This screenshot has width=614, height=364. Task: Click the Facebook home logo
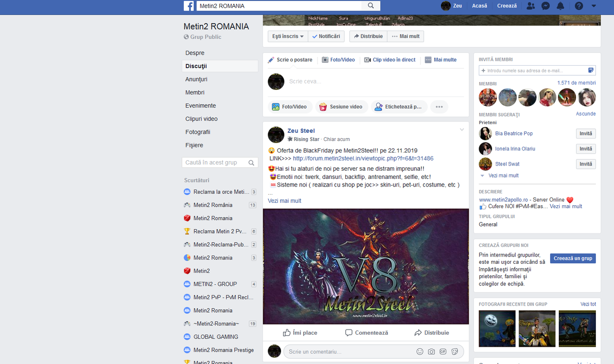point(189,6)
